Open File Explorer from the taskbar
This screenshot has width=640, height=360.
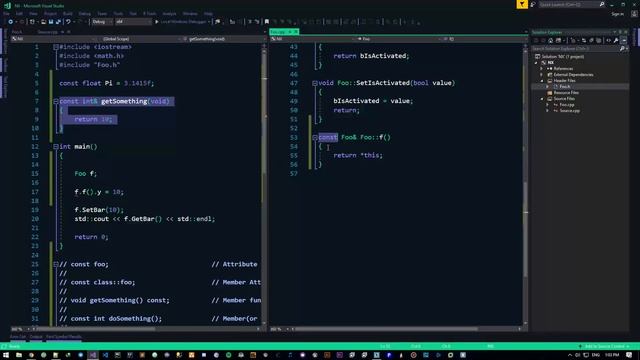[x=19, y=355]
